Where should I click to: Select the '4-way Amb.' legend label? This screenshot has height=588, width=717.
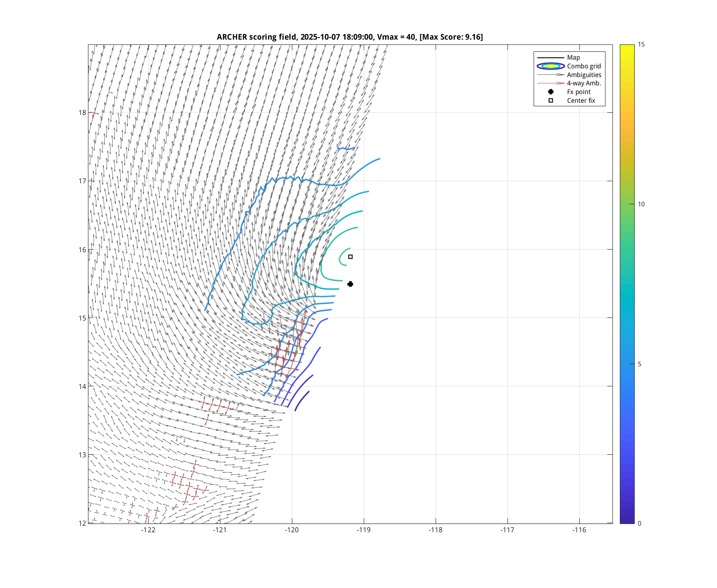[x=584, y=83]
